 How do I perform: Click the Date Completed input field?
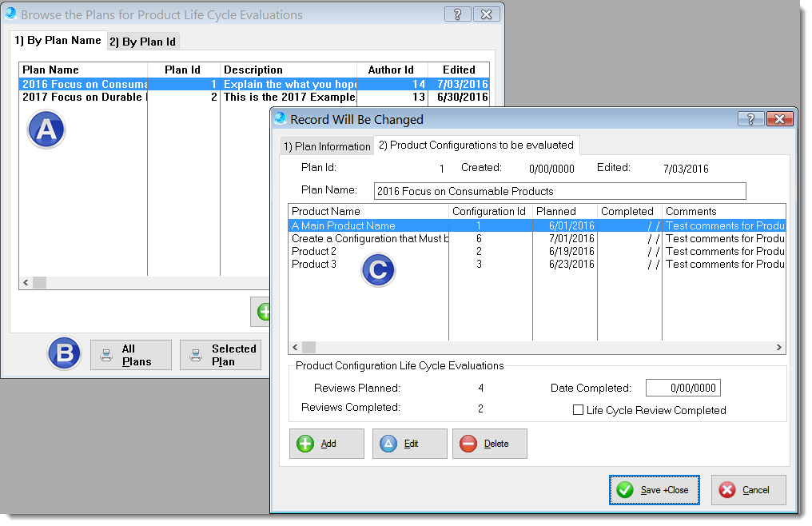[x=683, y=388]
